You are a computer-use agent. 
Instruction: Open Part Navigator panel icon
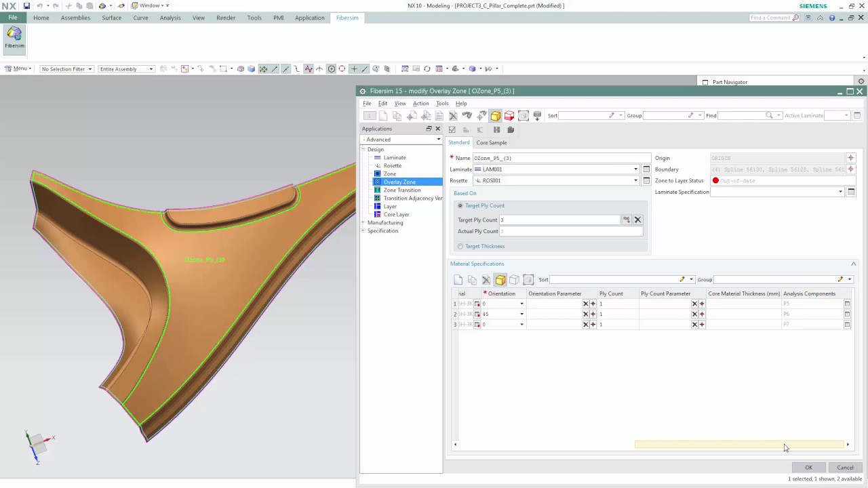click(x=705, y=82)
